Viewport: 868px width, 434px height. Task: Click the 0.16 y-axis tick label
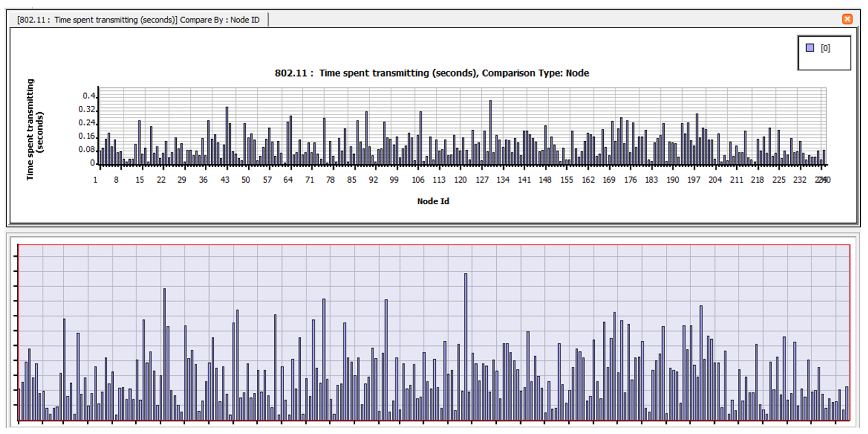87,136
